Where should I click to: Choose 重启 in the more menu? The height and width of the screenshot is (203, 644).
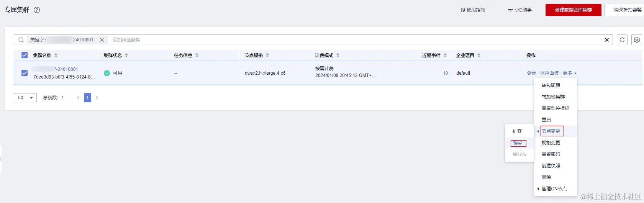point(546,120)
